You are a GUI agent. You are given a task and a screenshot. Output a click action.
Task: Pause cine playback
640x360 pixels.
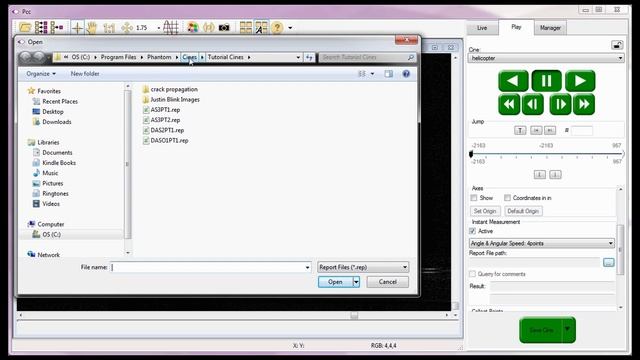pyautogui.click(x=546, y=81)
